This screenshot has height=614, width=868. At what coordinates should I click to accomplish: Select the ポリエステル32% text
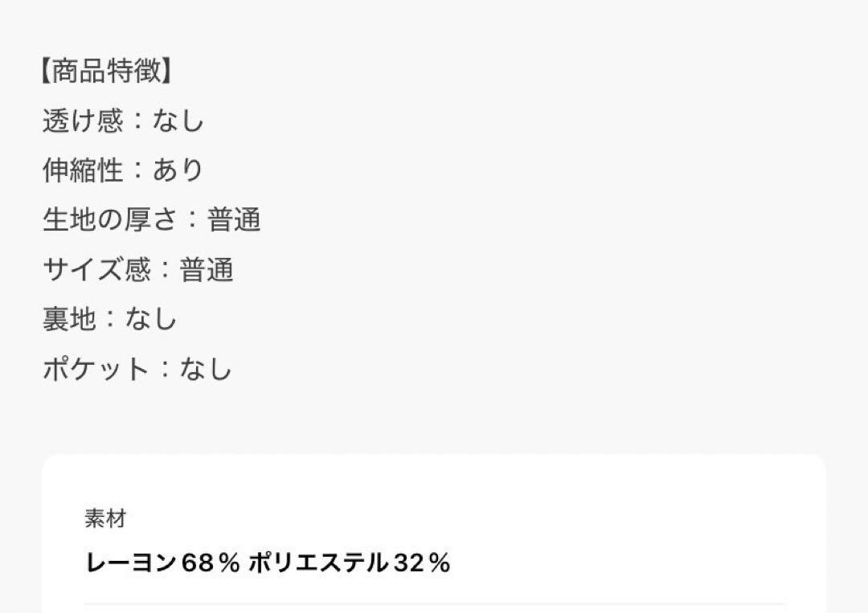pyautogui.click(x=350, y=563)
